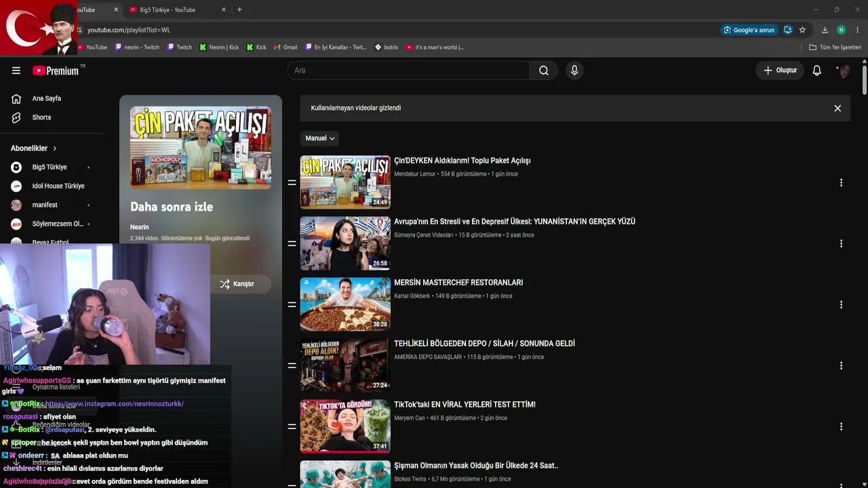Viewport: 868px width, 488px height.
Task: Click the Kartal Gökberk channel name
Action: point(412,296)
